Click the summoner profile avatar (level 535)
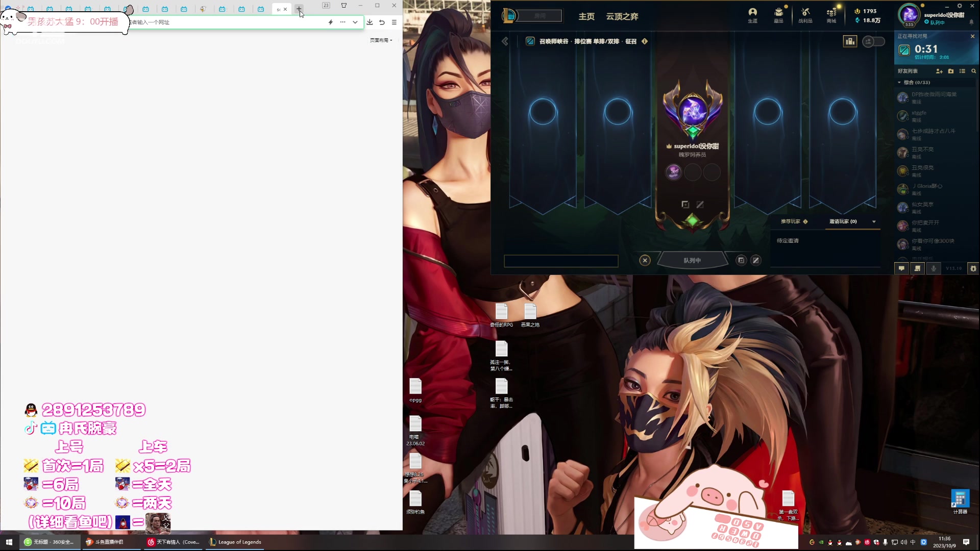980x551 pixels. [909, 15]
